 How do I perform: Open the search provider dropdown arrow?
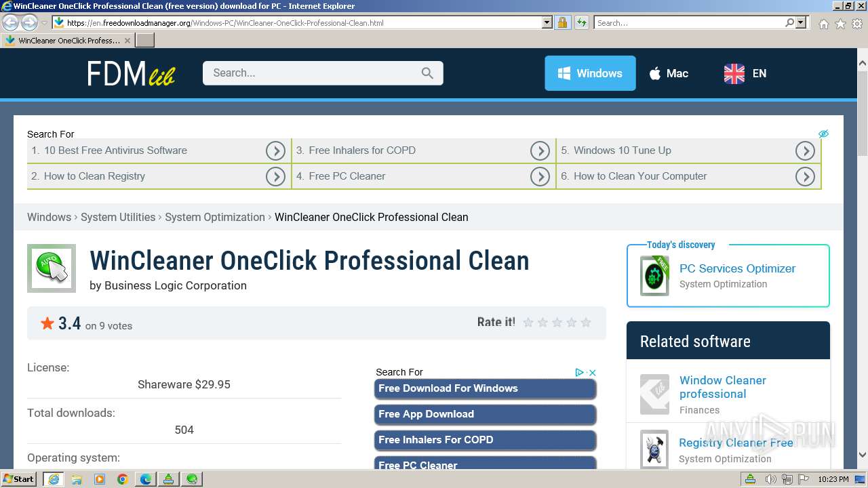pos(802,22)
